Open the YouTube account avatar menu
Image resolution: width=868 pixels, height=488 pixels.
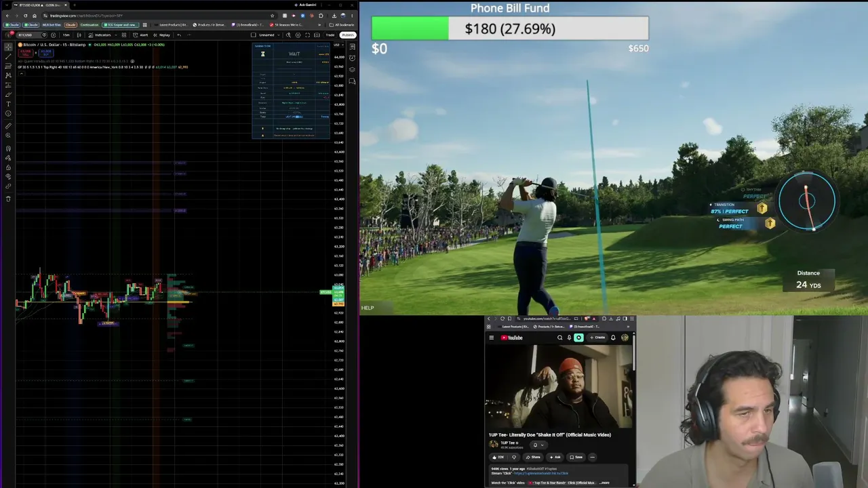click(x=625, y=338)
